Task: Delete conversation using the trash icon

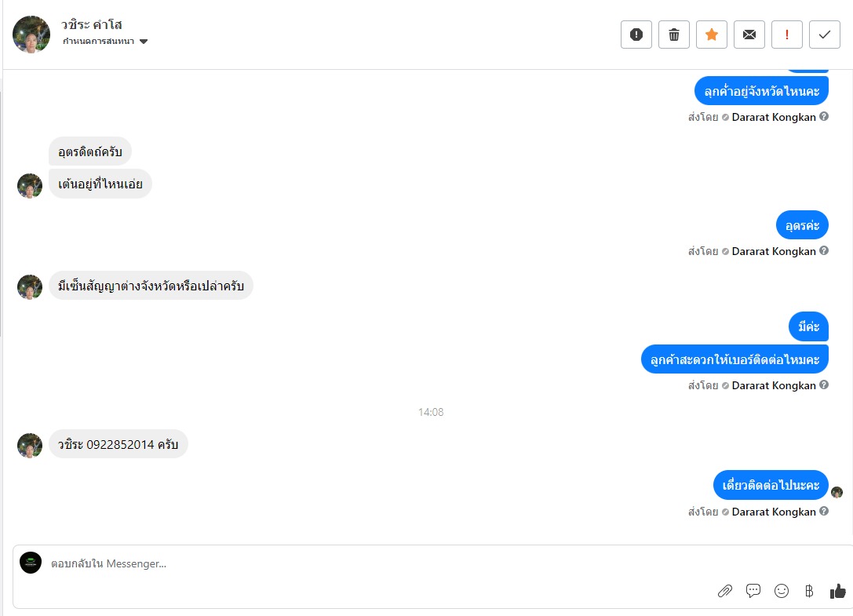Action: (x=674, y=35)
